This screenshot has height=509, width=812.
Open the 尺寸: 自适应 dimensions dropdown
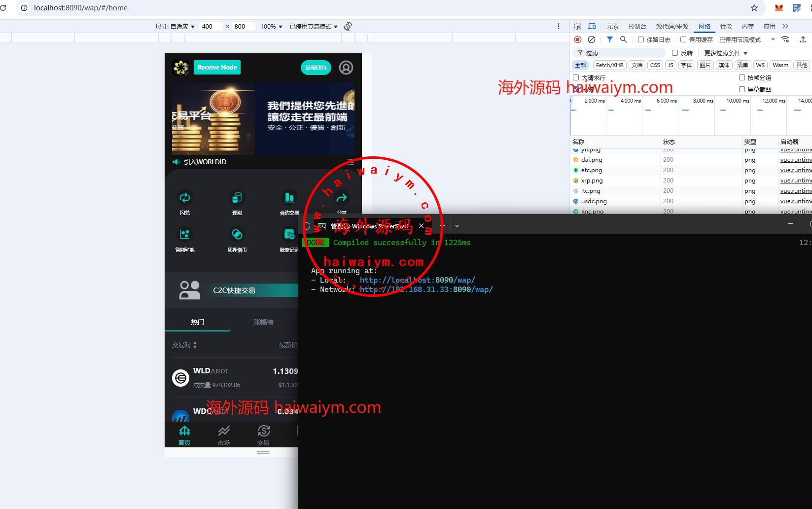click(175, 27)
